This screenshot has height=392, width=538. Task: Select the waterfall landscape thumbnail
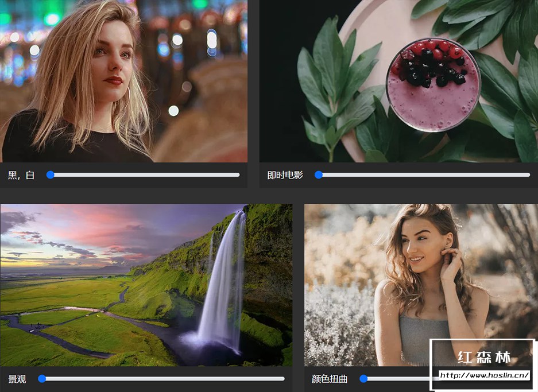point(146,285)
